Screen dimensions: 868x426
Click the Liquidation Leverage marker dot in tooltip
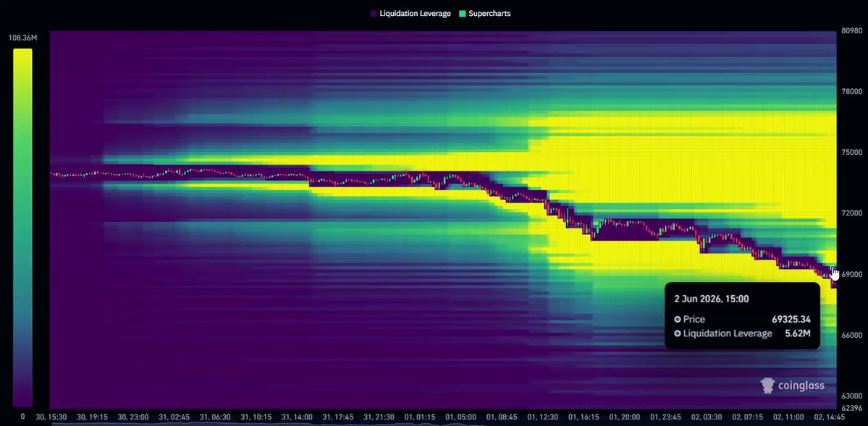[x=678, y=333]
